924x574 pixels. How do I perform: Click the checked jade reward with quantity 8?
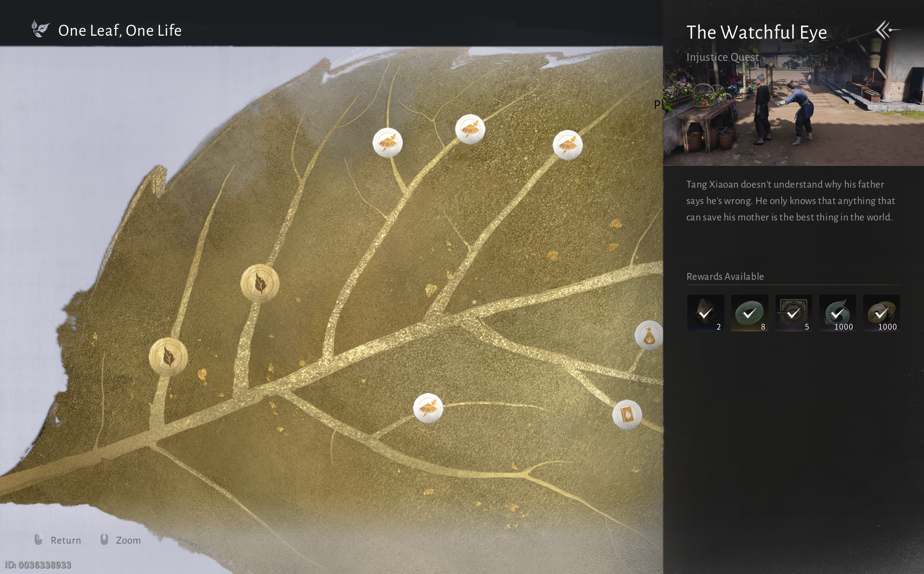click(x=750, y=313)
